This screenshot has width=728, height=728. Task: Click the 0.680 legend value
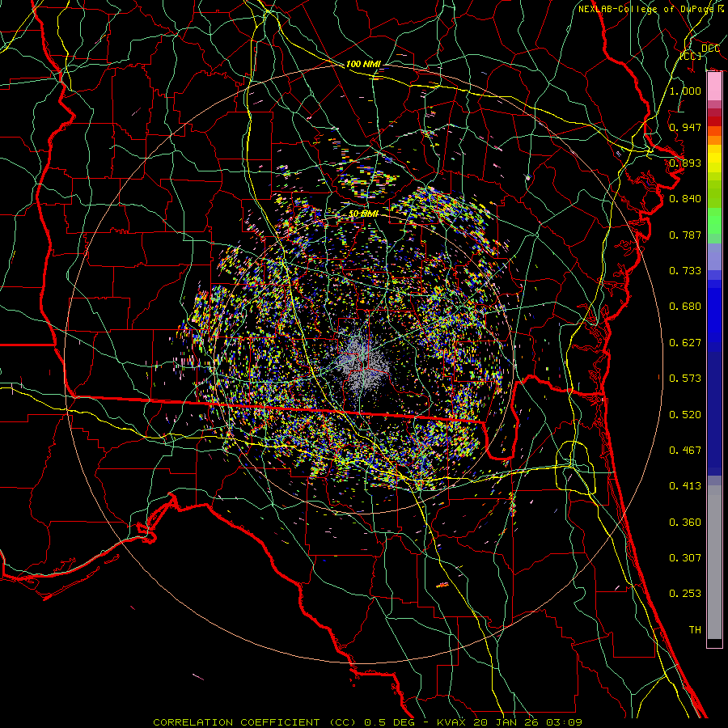click(685, 307)
